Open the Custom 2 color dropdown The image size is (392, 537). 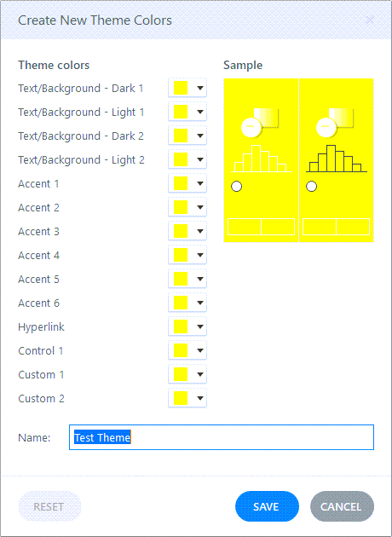coord(187,398)
